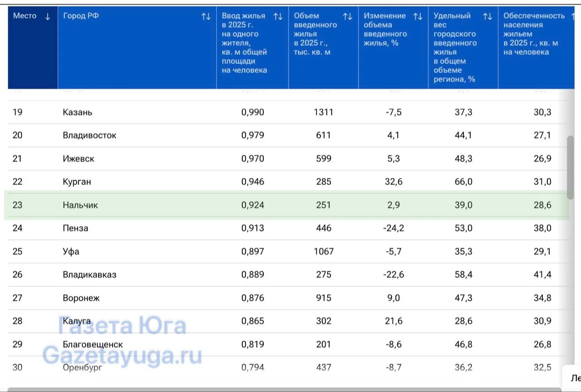Sort by Место column arrow
This screenshot has height=392, width=581.
48,17
